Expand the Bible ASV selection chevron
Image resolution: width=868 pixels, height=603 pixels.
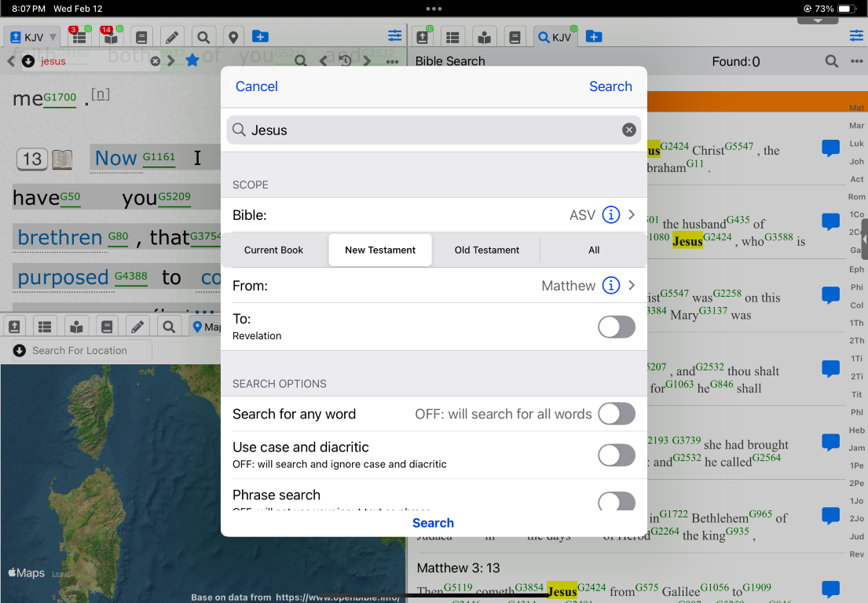632,215
